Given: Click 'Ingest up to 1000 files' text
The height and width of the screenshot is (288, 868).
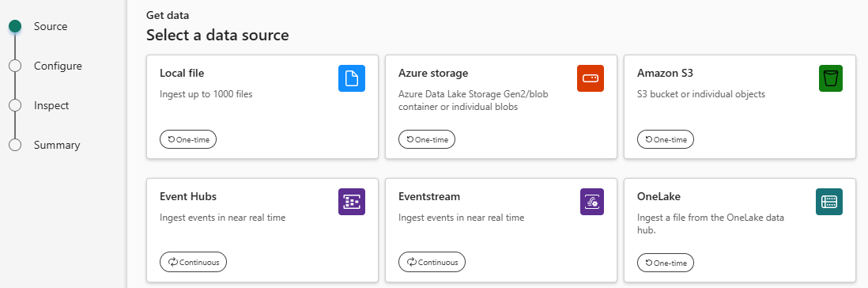Looking at the screenshot, I should point(206,94).
